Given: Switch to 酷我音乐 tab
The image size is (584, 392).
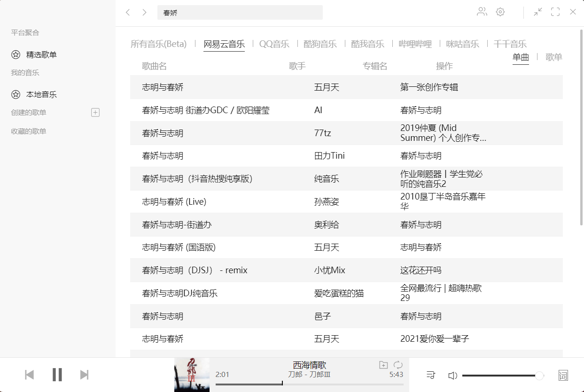Looking at the screenshot, I should [x=368, y=44].
